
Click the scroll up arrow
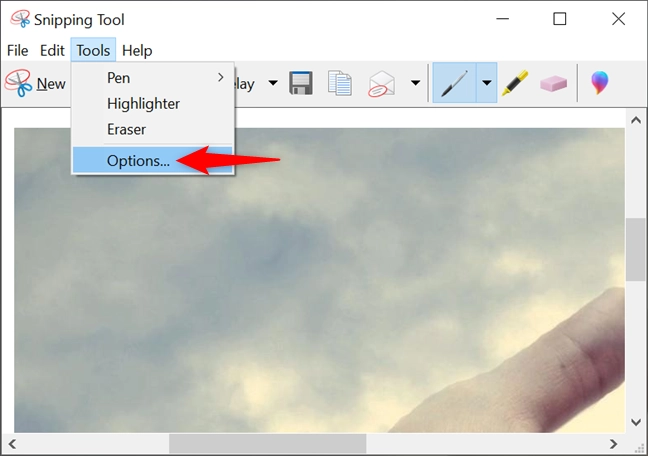point(636,120)
